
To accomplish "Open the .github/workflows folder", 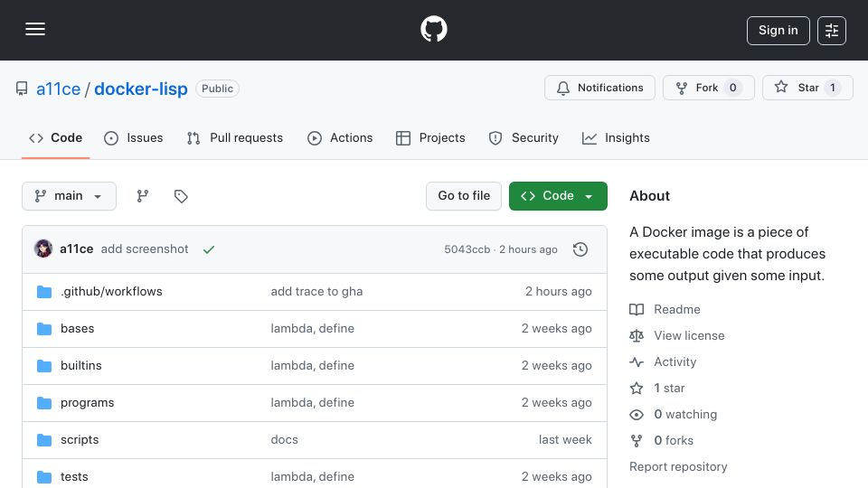I will click(x=111, y=292).
